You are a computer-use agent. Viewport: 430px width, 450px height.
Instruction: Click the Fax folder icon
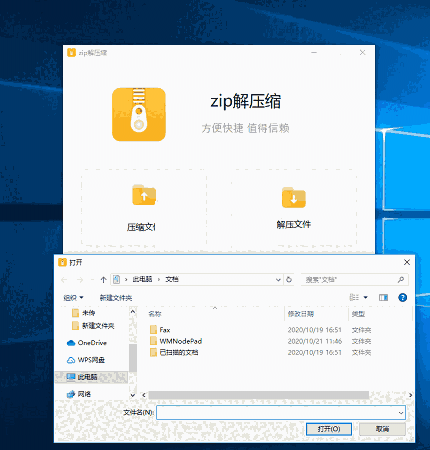(153, 330)
